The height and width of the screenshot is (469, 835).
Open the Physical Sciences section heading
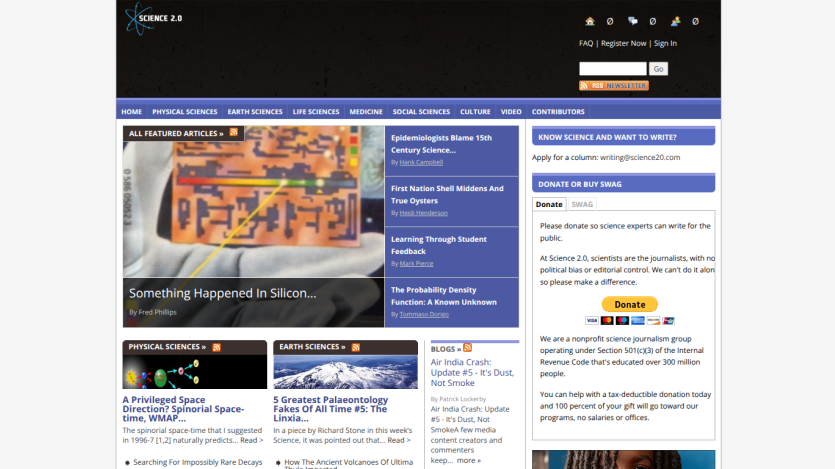click(167, 347)
